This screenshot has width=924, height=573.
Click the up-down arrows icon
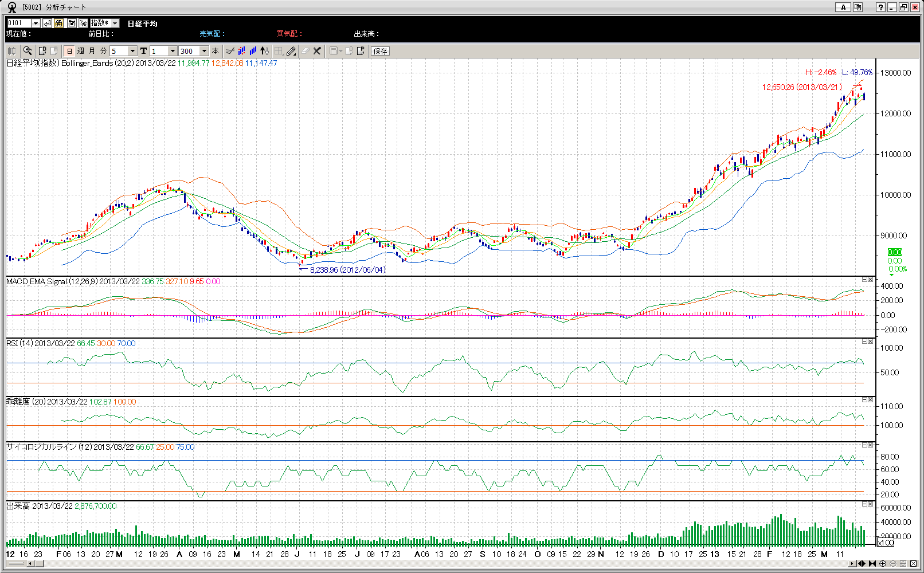(264, 51)
